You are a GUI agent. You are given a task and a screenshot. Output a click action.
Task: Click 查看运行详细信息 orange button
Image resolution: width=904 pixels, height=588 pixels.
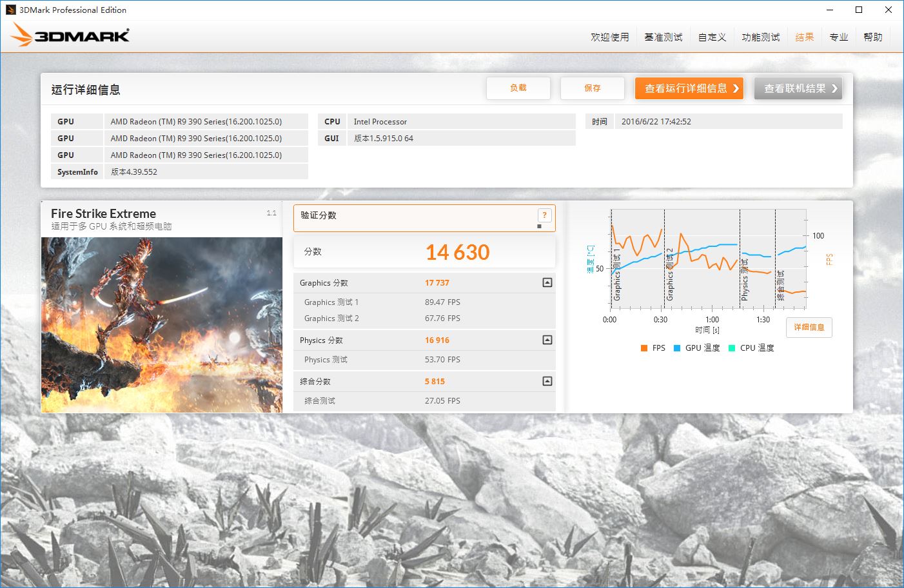coord(689,88)
